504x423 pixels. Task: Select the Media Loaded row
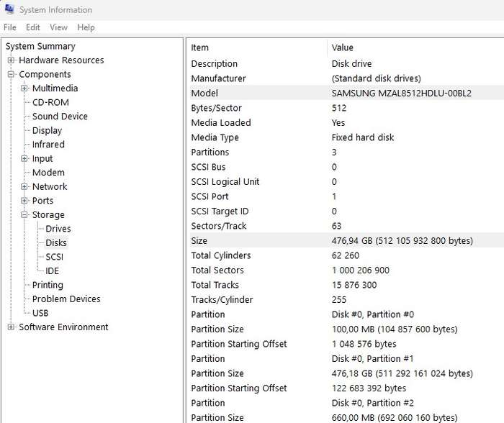click(x=347, y=123)
